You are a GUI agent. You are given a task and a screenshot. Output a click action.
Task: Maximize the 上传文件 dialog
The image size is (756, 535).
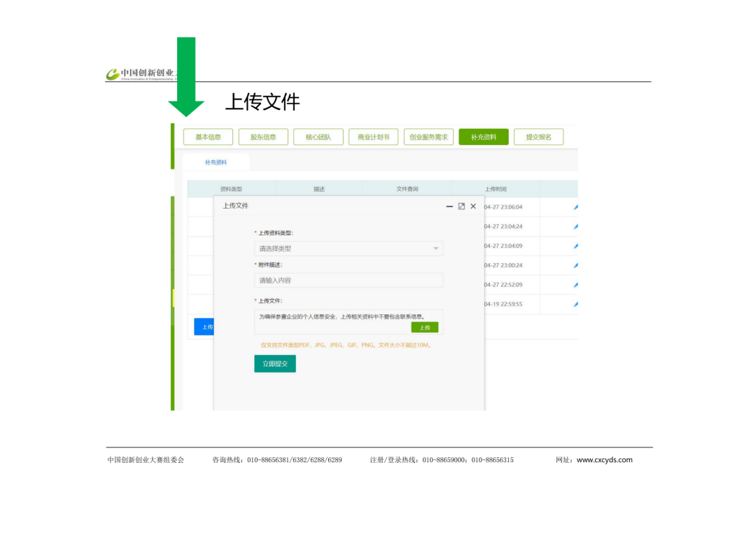click(461, 206)
